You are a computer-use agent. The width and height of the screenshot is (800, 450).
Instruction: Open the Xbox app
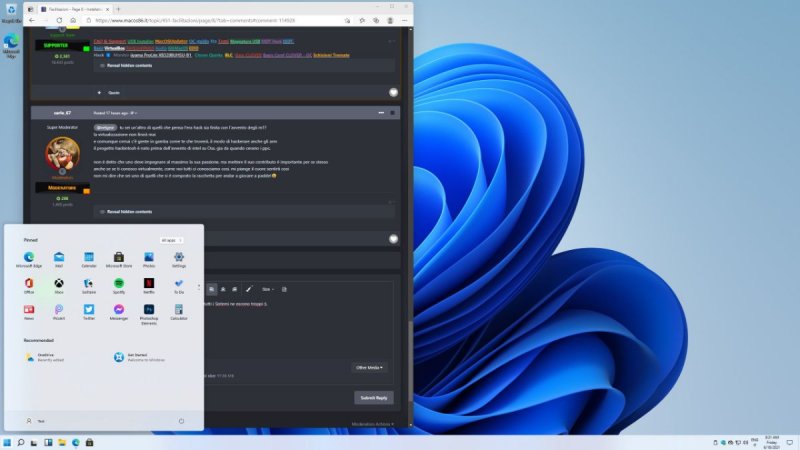[x=59, y=286]
